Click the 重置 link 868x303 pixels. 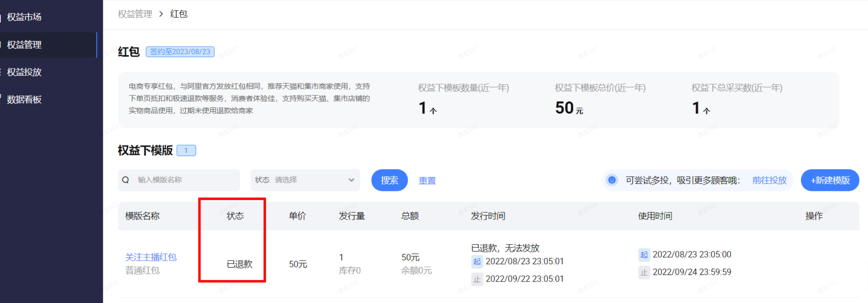[427, 181]
